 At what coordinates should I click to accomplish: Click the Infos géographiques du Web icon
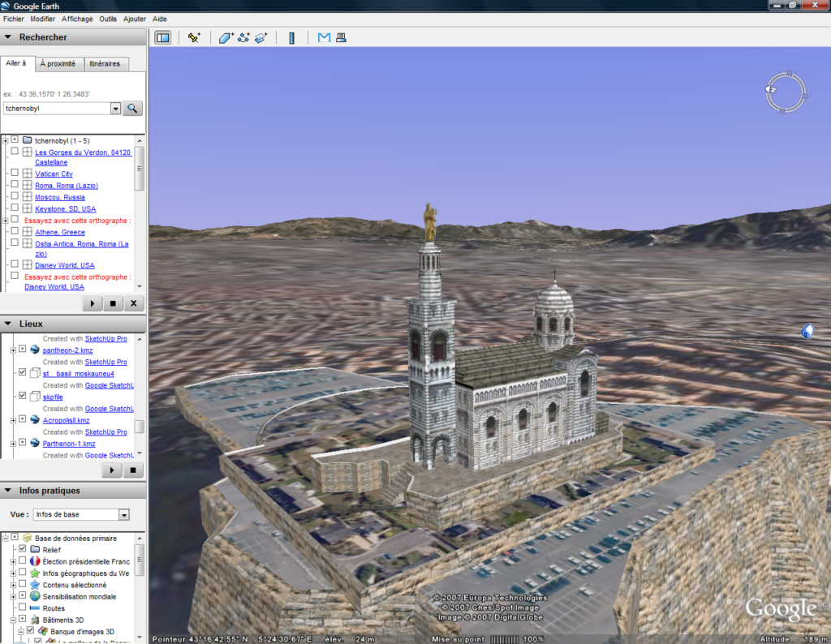pos(35,573)
